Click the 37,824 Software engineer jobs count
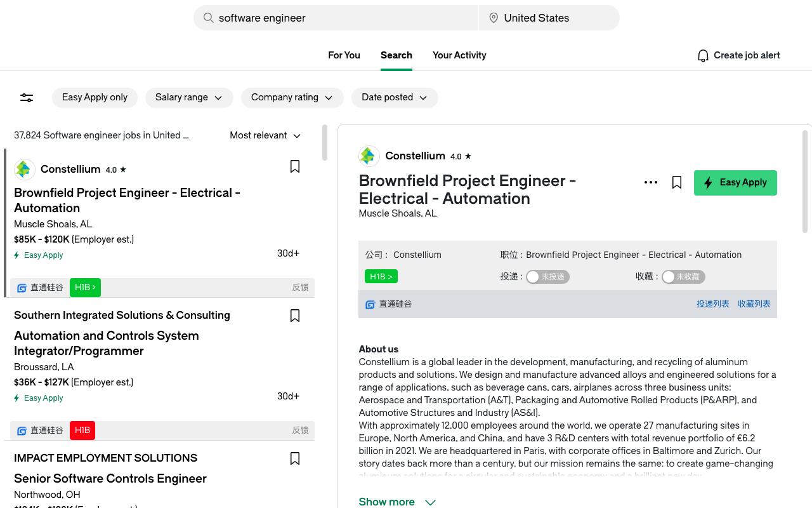The image size is (812, 508). click(x=101, y=135)
